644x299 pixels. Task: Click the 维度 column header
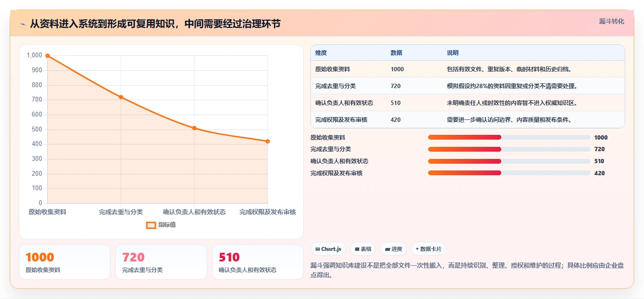tap(321, 53)
